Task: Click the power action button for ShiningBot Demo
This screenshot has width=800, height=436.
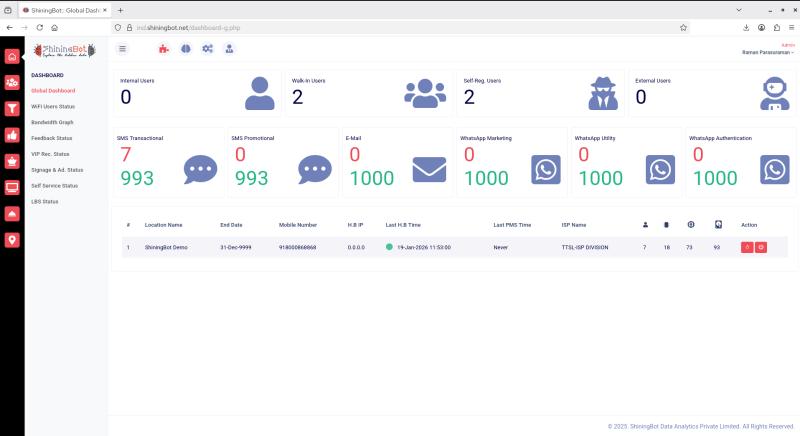Action: tap(761, 246)
